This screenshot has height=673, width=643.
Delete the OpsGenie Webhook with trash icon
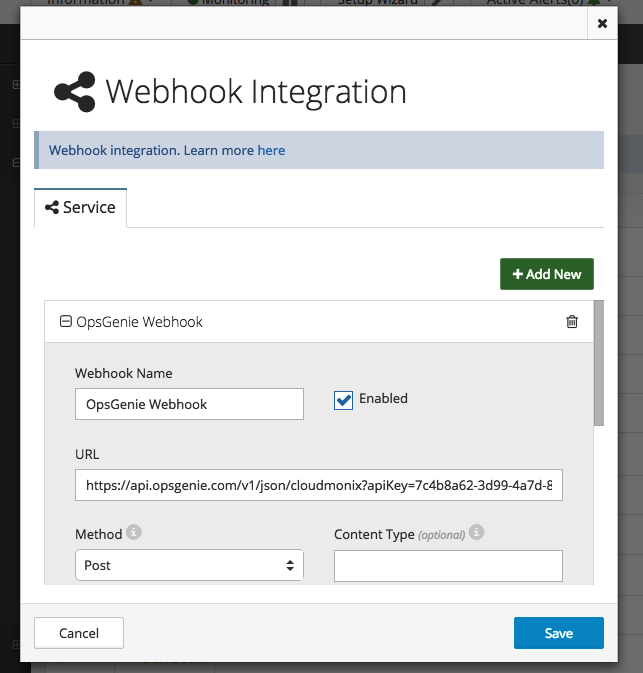572,321
